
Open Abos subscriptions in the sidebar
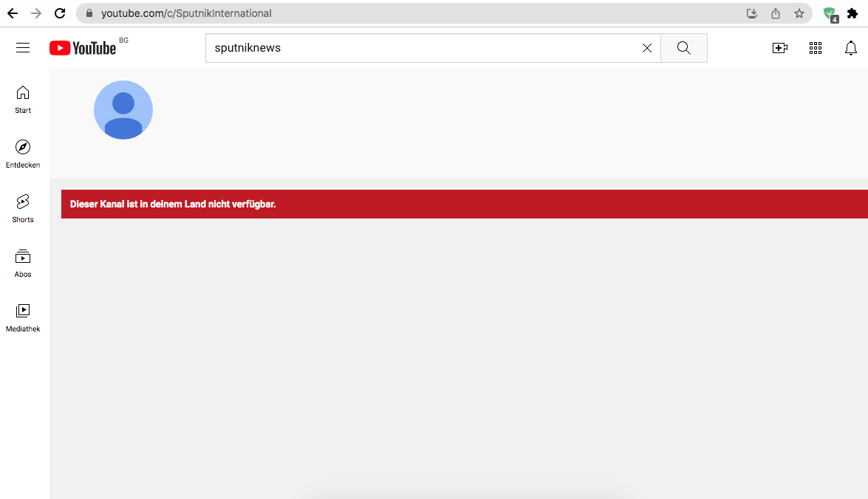[23, 264]
